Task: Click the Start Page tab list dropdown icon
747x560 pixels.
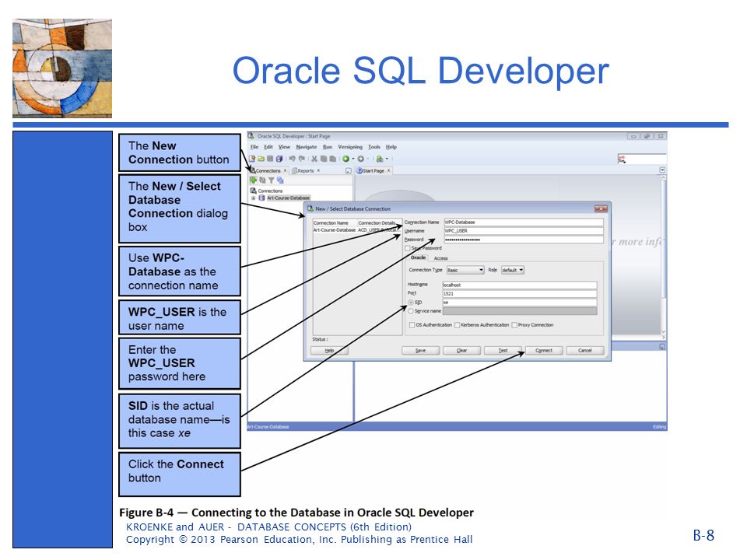Action: click(662, 170)
